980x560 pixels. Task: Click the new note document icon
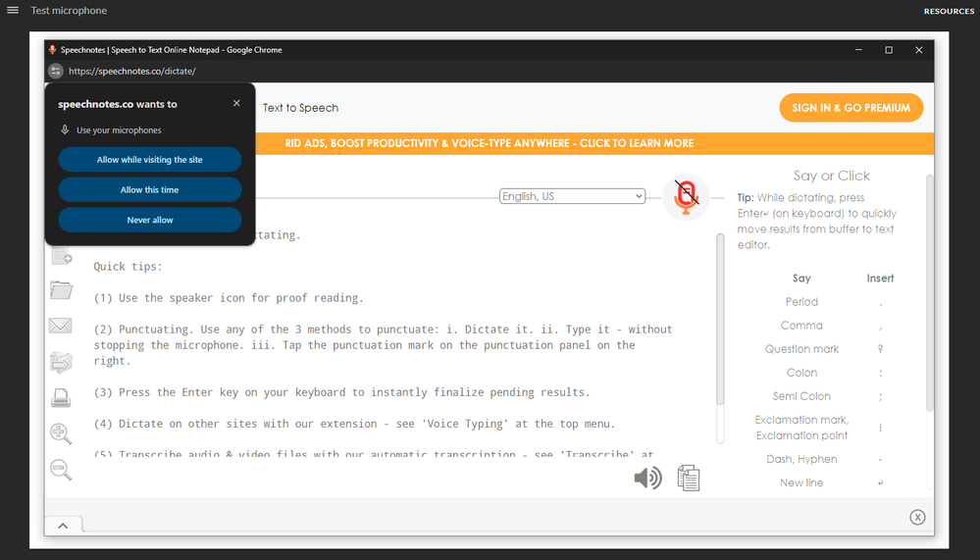61,255
